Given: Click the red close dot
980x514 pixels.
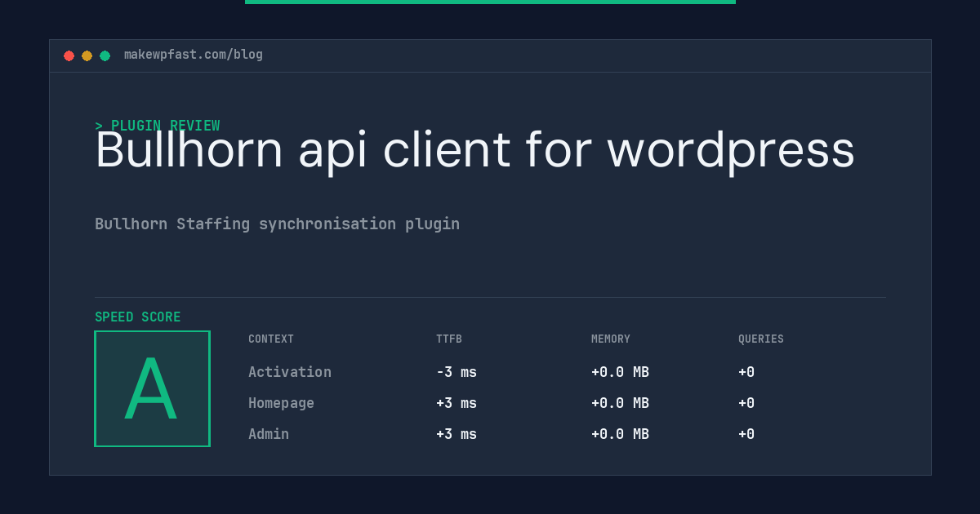Looking at the screenshot, I should pos(69,55).
